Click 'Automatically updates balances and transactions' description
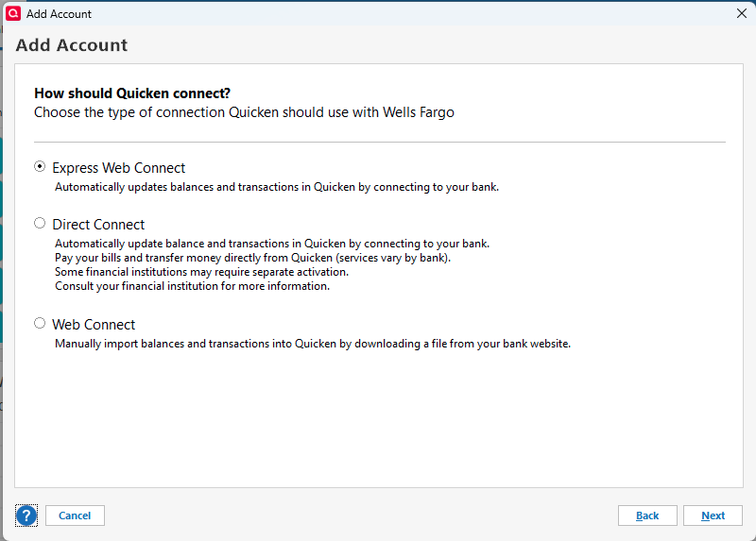 click(x=277, y=187)
